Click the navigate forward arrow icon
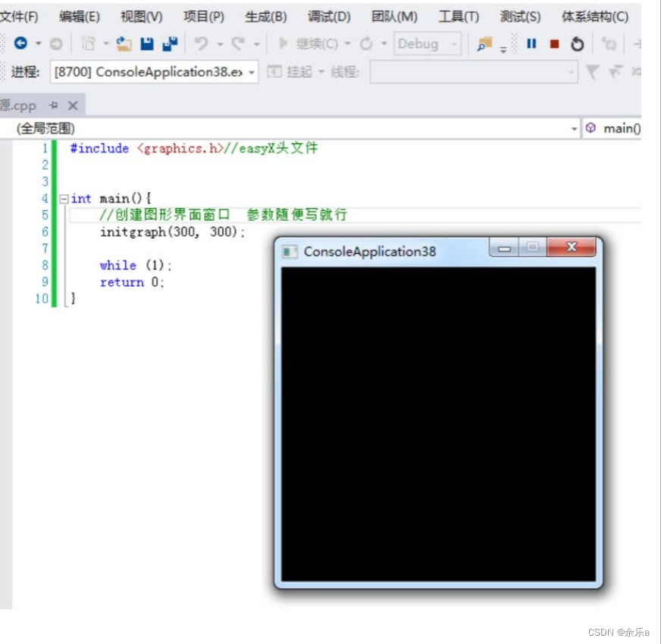Image resolution: width=661 pixels, height=644 pixels. pyautogui.click(x=55, y=43)
